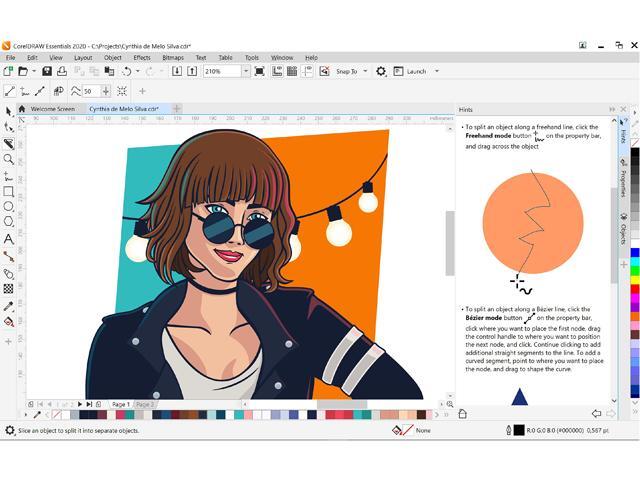Expand the Snap To dropdown
Screen dimensions: 640x480
tap(365, 71)
